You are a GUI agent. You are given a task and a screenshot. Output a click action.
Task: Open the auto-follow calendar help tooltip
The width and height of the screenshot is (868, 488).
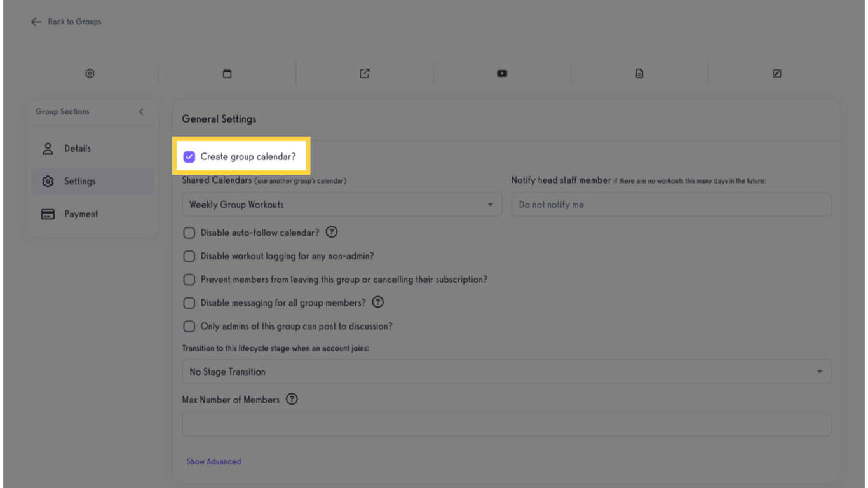[x=331, y=232]
